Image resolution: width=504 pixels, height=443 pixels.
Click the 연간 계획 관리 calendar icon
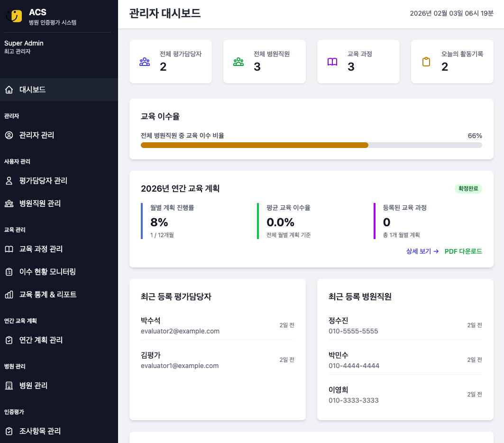(x=9, y=340)
